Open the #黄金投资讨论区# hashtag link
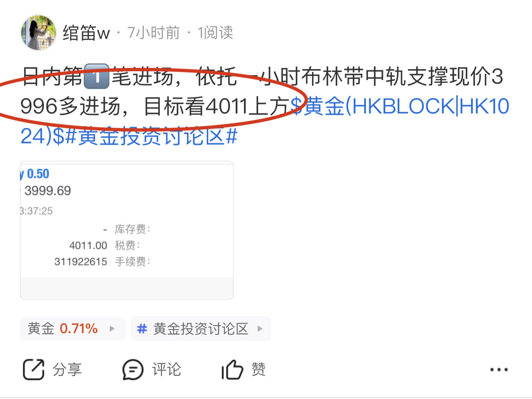This screenshot has width=532, height=399. click(x=151, y=136)
